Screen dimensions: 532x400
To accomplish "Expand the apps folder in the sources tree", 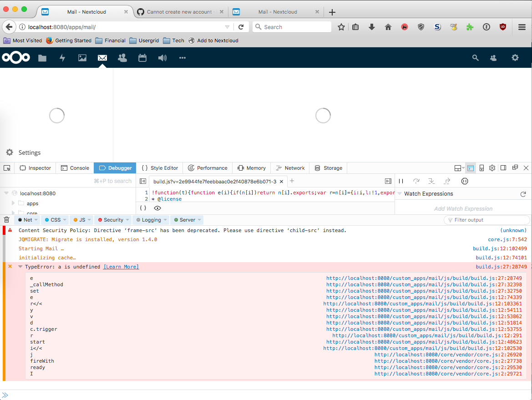I will (14, 203).
